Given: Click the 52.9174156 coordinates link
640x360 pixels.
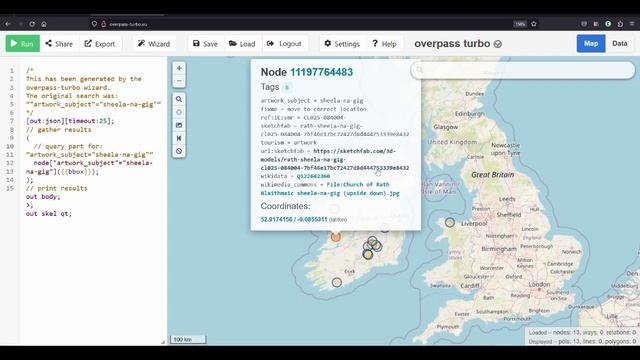Looking at the screenshot, I should pyautogui.click(x=294, y=220).
